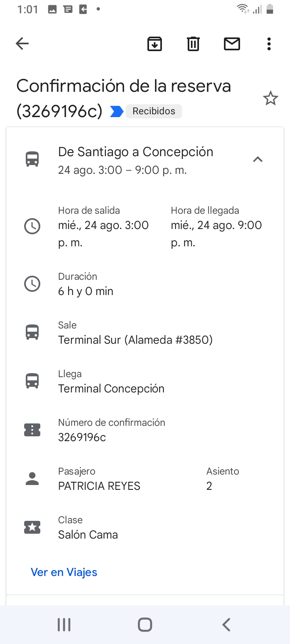This screenshot has width=290, height=644.
Task: Tap the confirmation number ticket icon
Action: pyautogui.click(x=32, y=430)
